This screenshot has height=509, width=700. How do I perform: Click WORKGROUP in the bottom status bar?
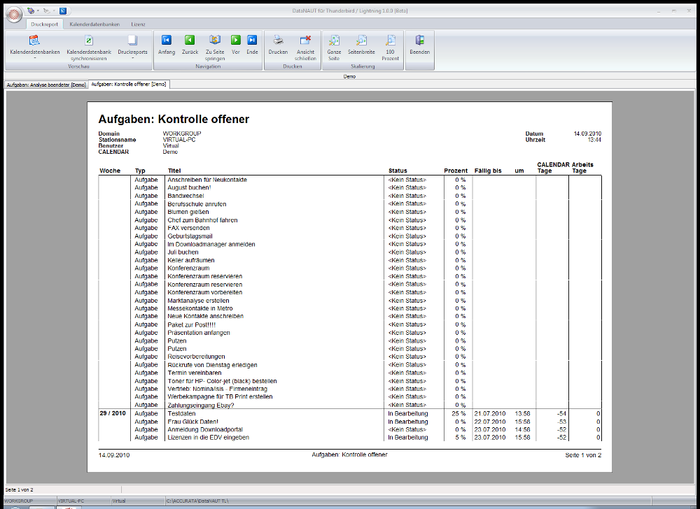[x=18, y=501]
